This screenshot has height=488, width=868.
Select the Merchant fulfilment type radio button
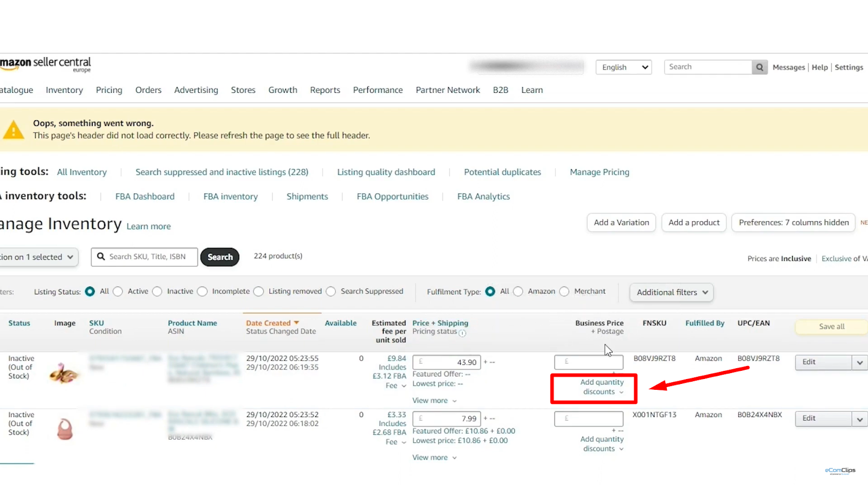(x=564, y=292)
